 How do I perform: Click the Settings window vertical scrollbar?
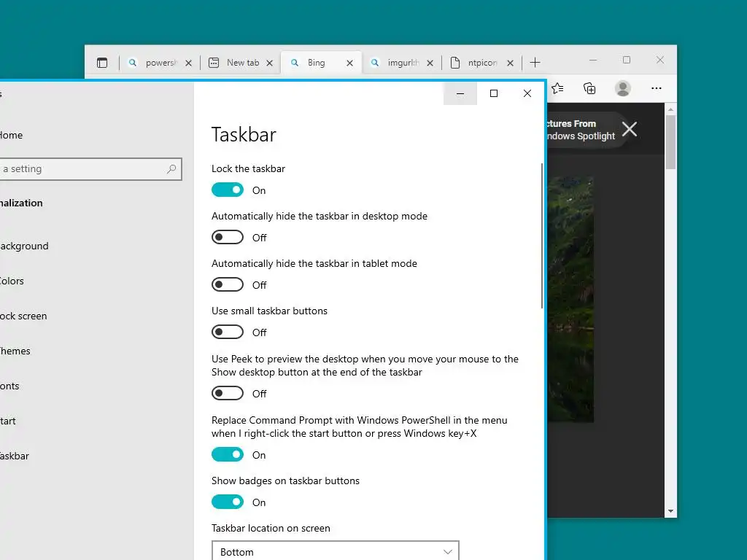point(542,236)
